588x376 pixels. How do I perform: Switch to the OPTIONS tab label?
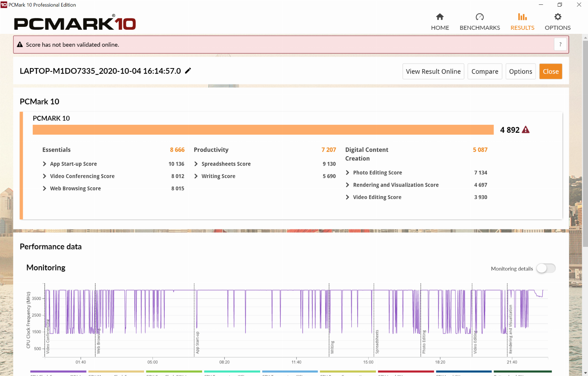pyautogui.click(x=557, y=28)
